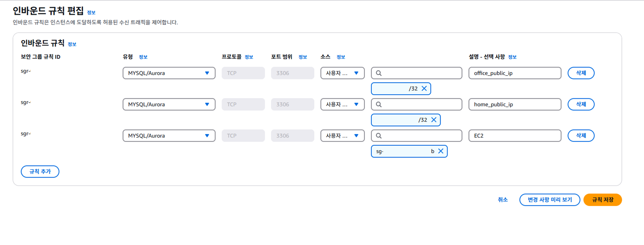Remove the /32 CIDR tag for office_public_ip
This screenshot has width=644, height=245.
coord(424,89)
